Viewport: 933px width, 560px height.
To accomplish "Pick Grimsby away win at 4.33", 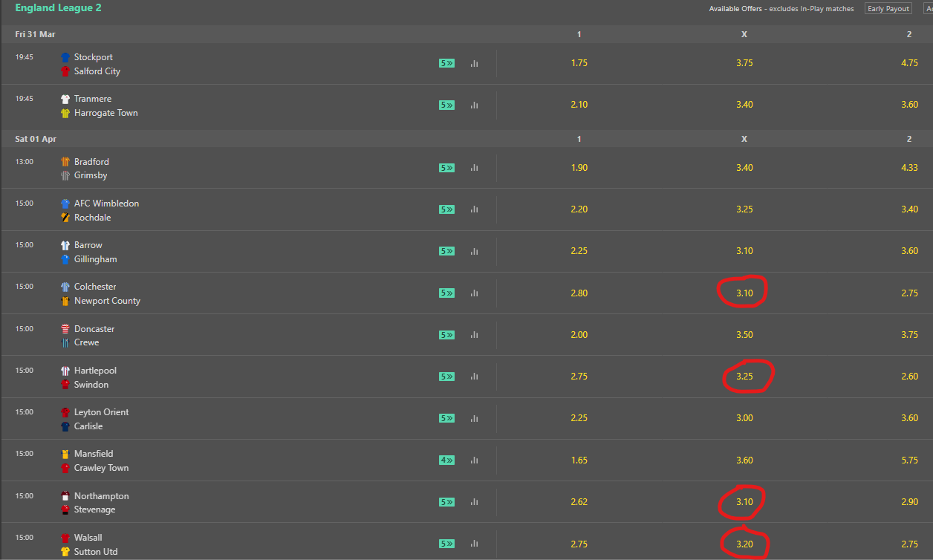I will [909, 168].
